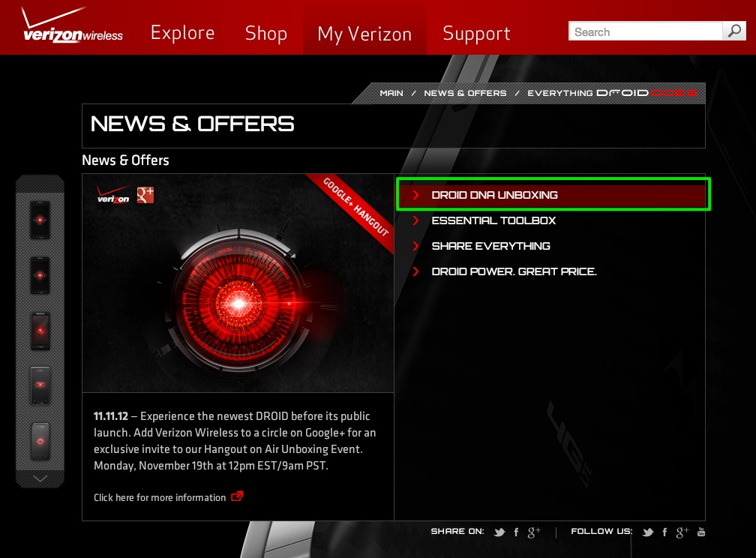Image resolution: width=756 pixels, height=558 pixels.
Task: Go to Main breadcrumb link
Action: coord(391,93)
